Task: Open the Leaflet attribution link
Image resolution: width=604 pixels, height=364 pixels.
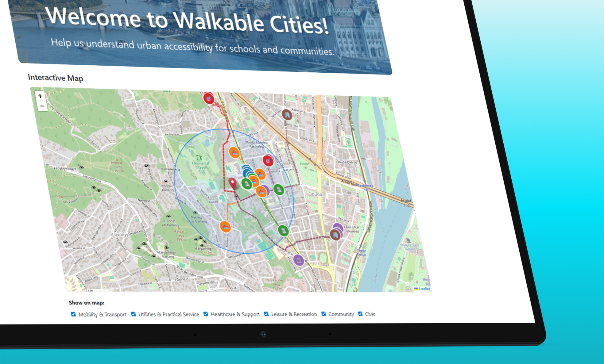Action: (424, 289)
